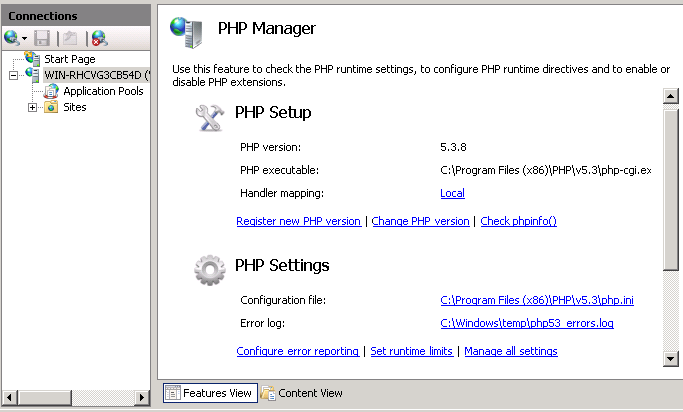Open the php.ini configuration file link
This screenshot has width=683, height=412.
pos(537,300)
